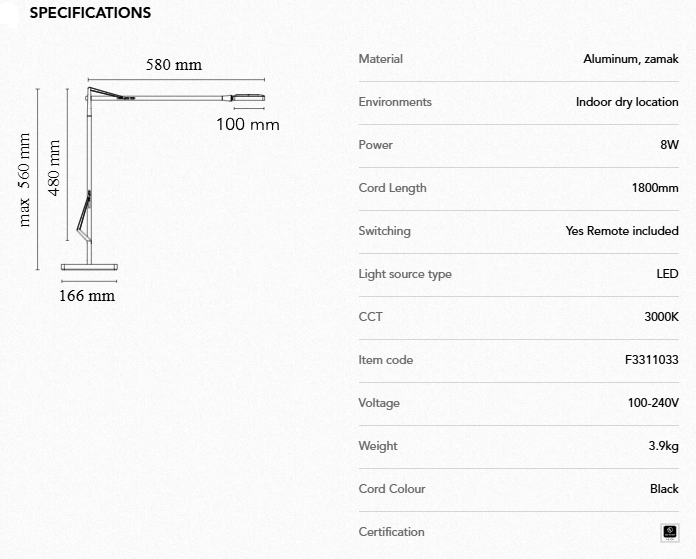
Task: Click the 100 mm lamp head dimension
Action: 248,125
